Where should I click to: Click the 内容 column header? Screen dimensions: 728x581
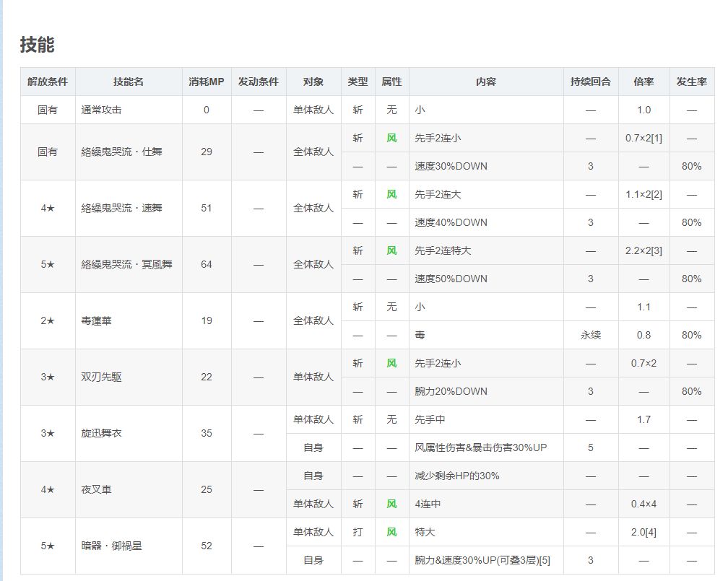[x=486, y=82]
